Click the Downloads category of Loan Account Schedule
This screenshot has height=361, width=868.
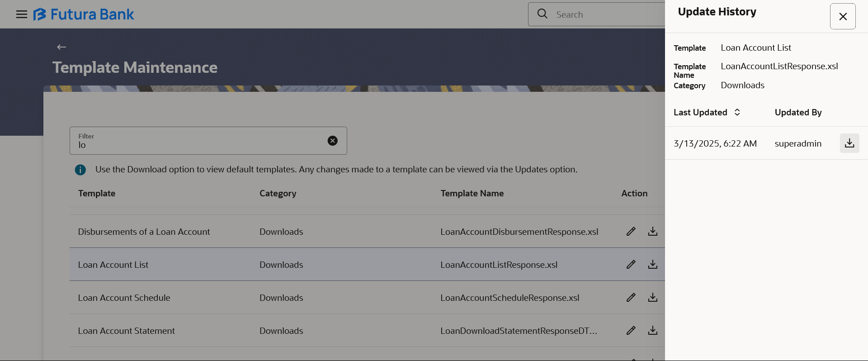click(x=281, y=298)
